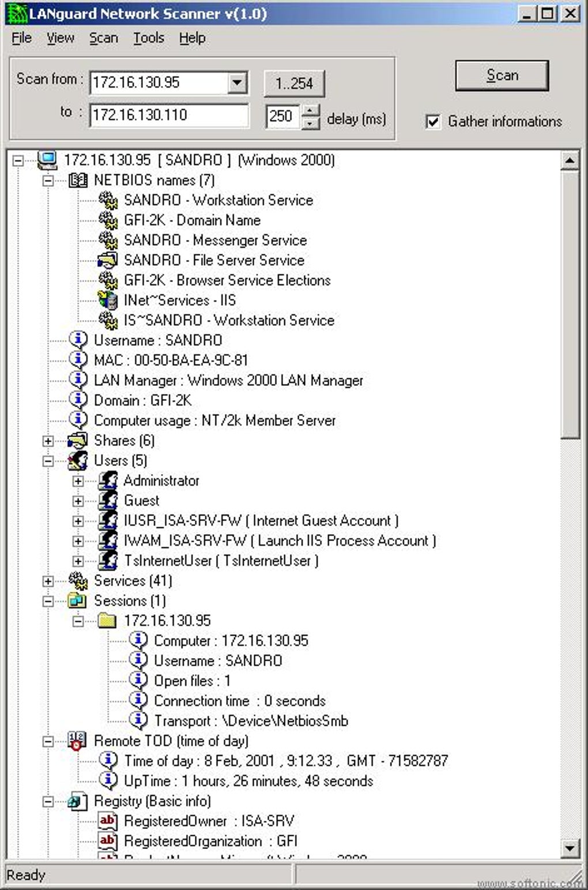Viewport: 588px width, 890px height.
Task: Click the Guest user icon
Action: (108, 500)
